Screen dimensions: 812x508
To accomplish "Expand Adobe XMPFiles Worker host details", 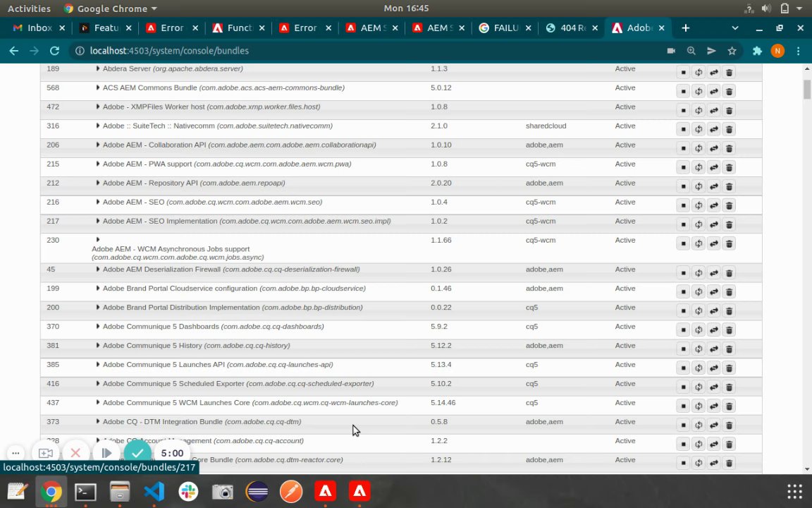I will point(97,107).
